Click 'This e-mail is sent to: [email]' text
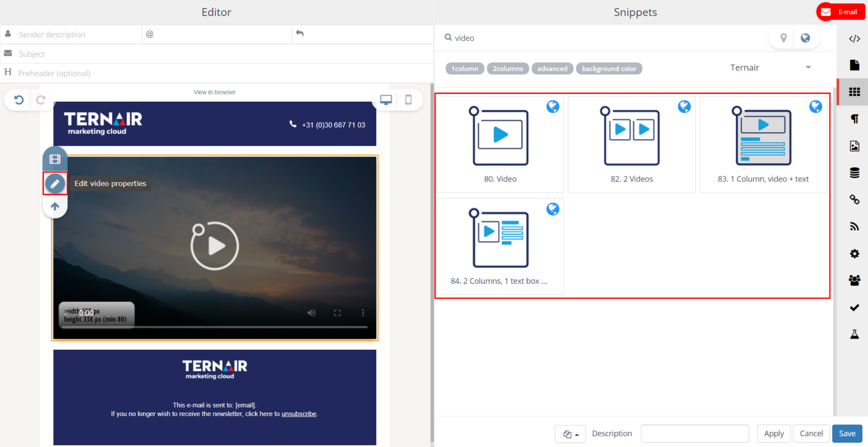This screenshot has height=447, width=868. 215,405
